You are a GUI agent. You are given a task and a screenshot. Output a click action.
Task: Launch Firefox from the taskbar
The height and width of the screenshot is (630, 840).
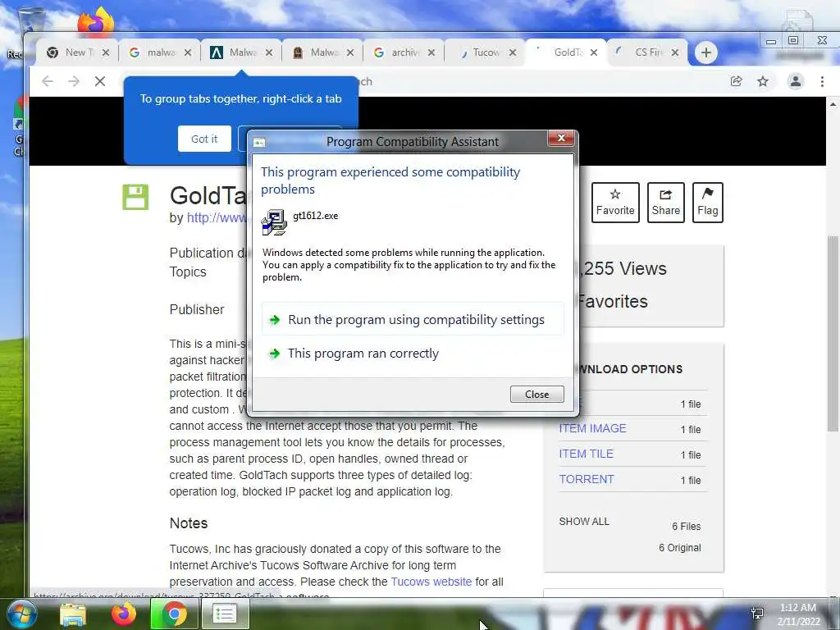click(123, 614)
